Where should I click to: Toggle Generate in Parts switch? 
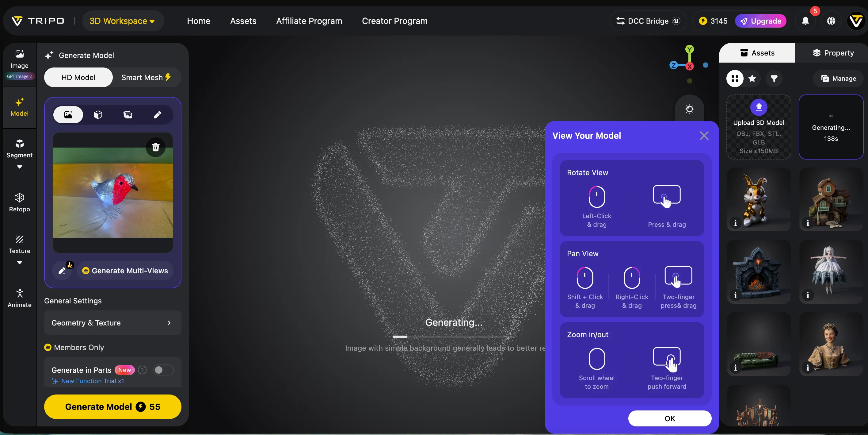pyautogui.click(x=163, y=370)
